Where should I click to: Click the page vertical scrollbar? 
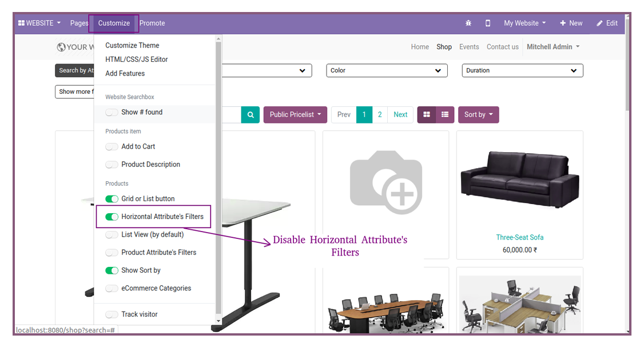[627, 66]
